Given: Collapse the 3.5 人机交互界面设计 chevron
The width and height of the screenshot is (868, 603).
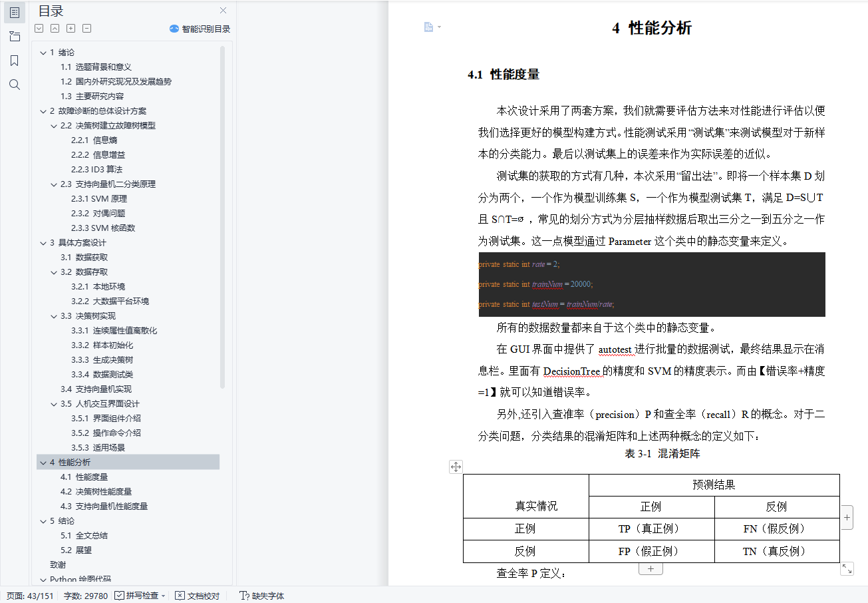Looking at the screenshot, I should tap(54, 404).
